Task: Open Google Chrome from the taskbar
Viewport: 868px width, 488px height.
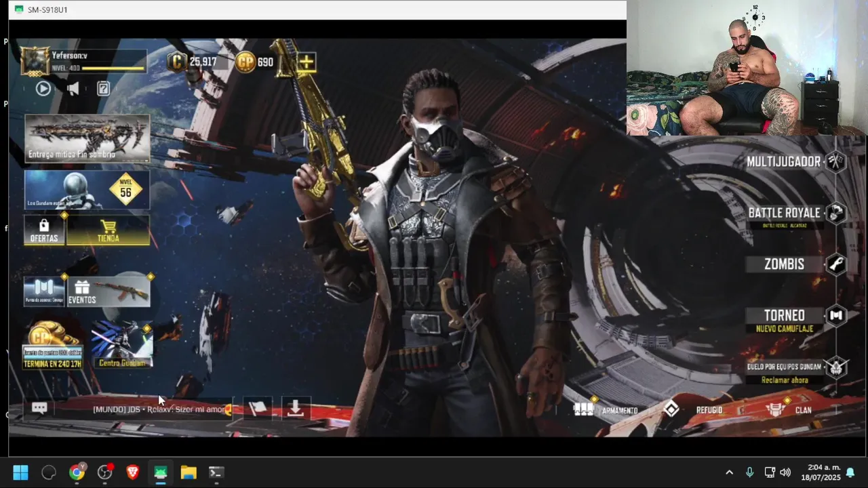Action: (77, 472)
